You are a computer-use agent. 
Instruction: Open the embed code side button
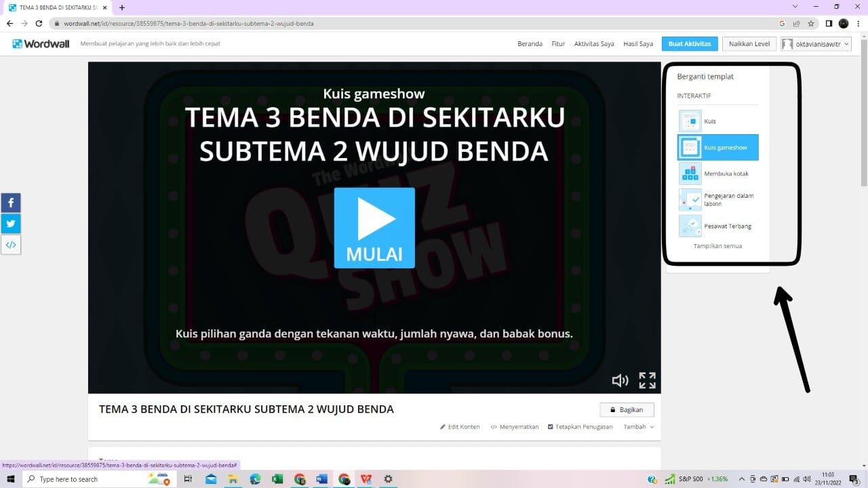[x=11, y=245]
